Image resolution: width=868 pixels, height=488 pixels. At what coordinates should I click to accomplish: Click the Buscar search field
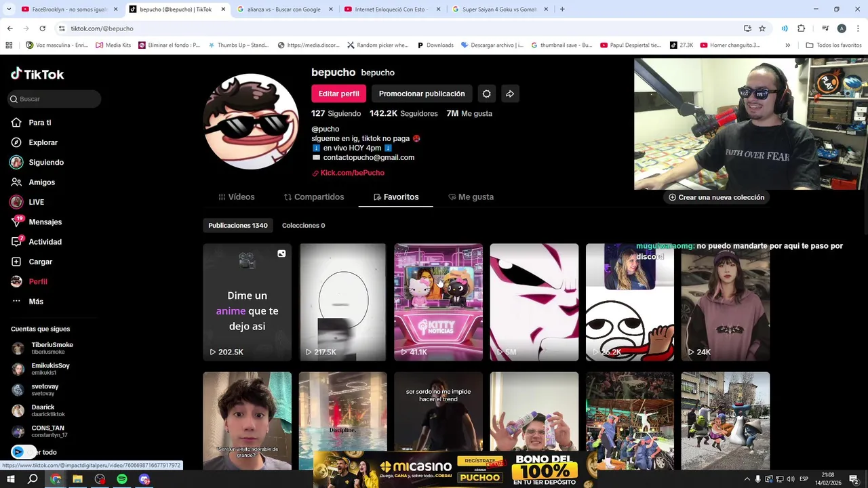click(53, 99)
